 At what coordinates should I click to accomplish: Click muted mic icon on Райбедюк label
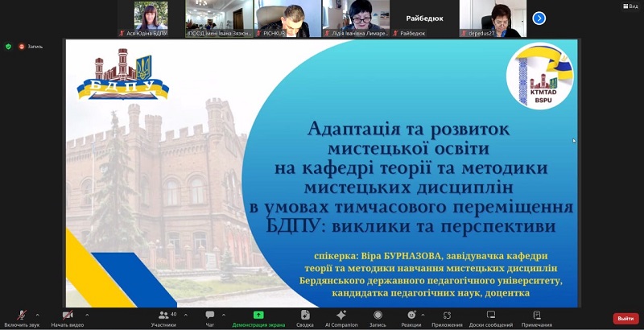pos(396,34)
